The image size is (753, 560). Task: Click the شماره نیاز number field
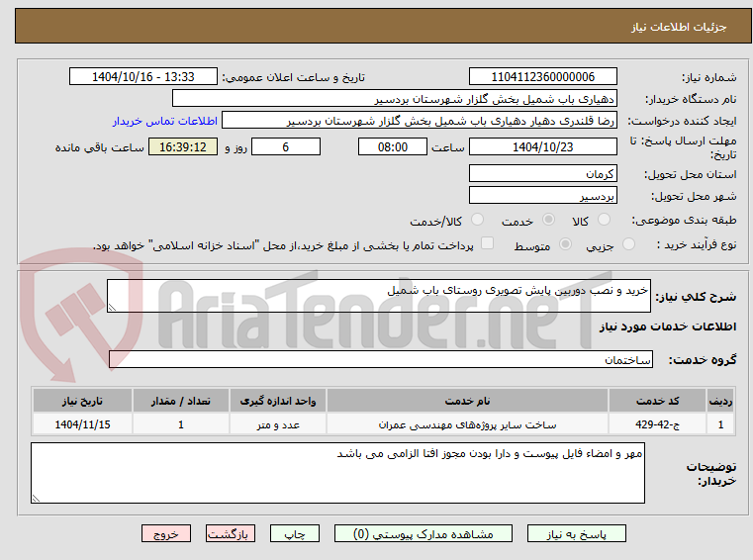[x=542, y=76]
